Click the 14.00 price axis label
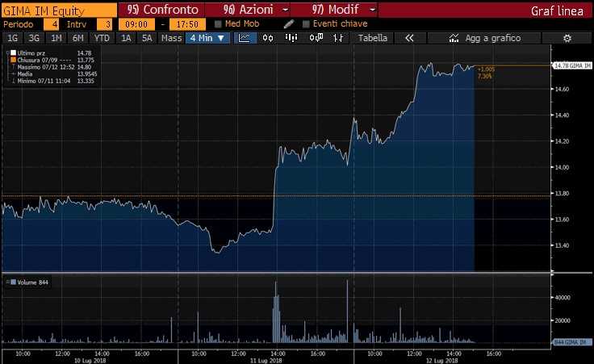The height and width of the screenshot is (364, 594). click(562, 167)
